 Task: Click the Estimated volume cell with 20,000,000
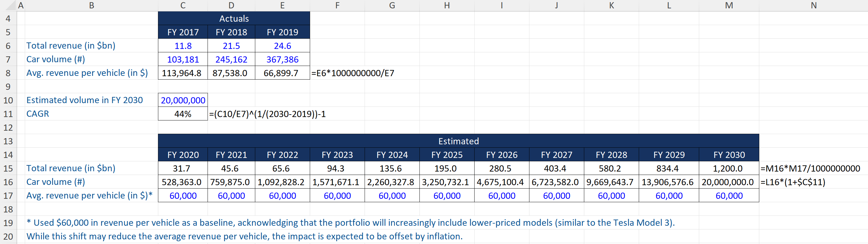tap(183, 100)
